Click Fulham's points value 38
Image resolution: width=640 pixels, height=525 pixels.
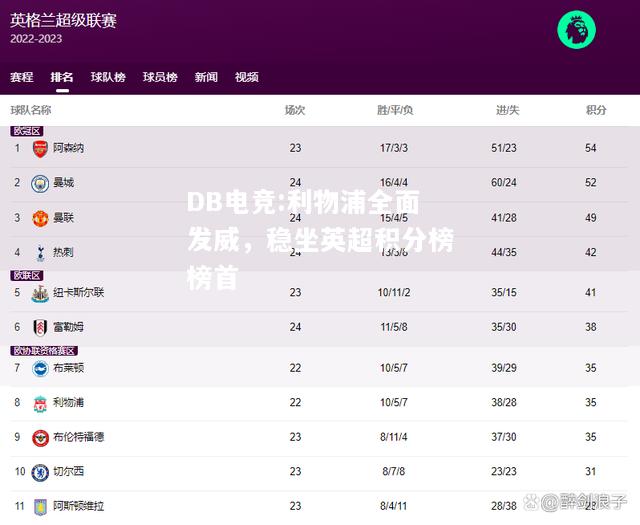point(591,327)
